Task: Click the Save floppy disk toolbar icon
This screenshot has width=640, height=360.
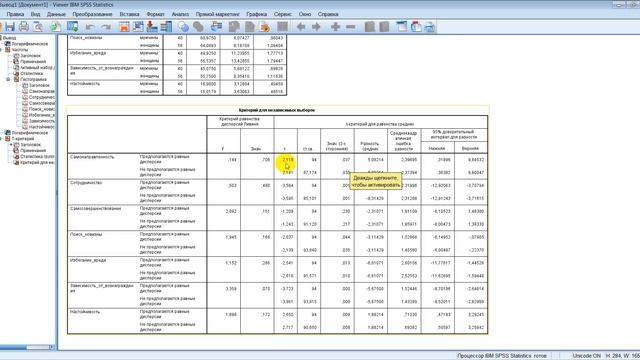Action: point(10,27)
